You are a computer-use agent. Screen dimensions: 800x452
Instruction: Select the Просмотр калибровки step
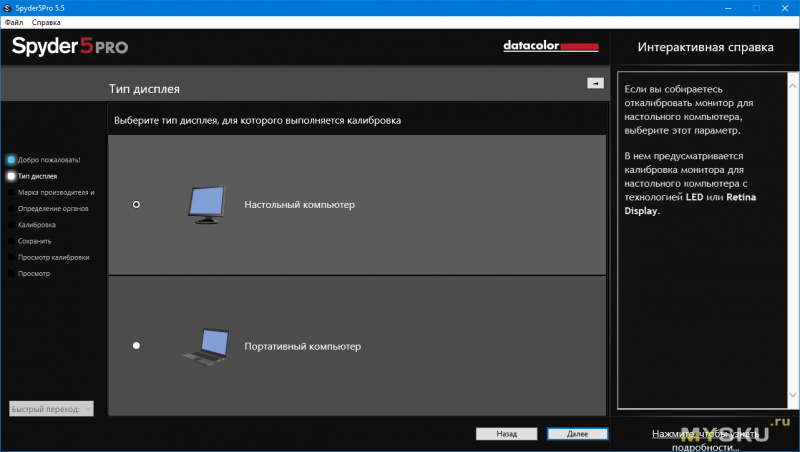pos(54,258)
